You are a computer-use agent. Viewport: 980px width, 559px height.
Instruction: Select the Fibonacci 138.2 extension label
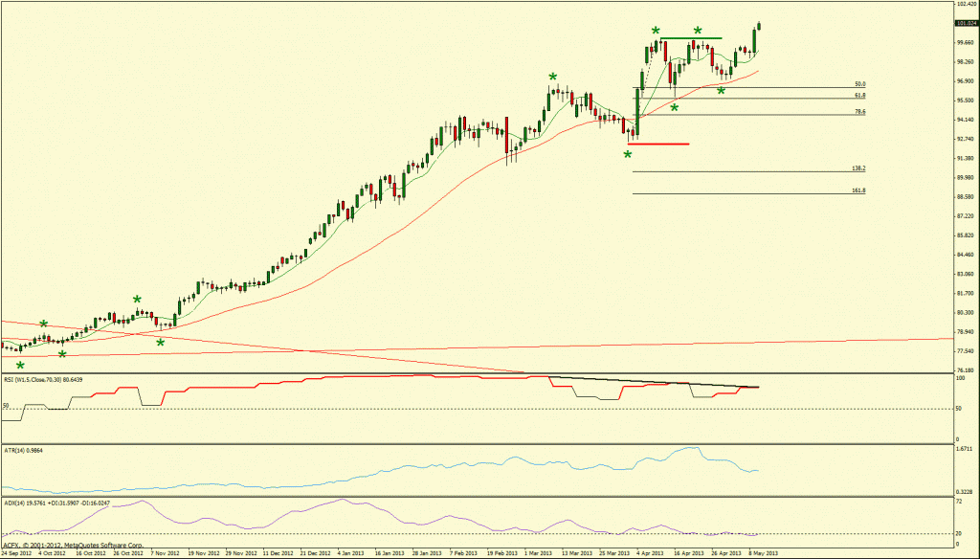click(857, 168)
